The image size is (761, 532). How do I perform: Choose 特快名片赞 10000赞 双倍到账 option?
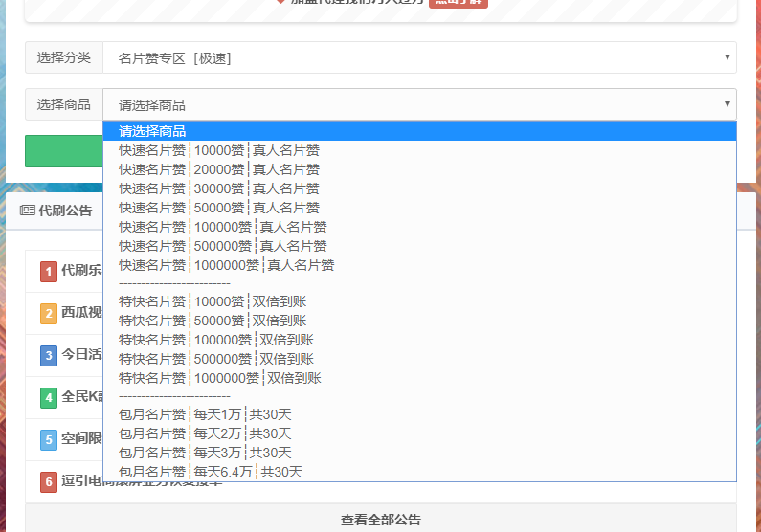213,301
